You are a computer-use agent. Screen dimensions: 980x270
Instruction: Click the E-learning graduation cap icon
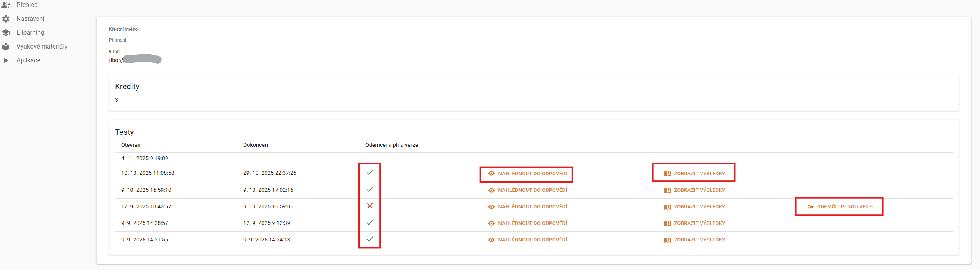(6, 33)
